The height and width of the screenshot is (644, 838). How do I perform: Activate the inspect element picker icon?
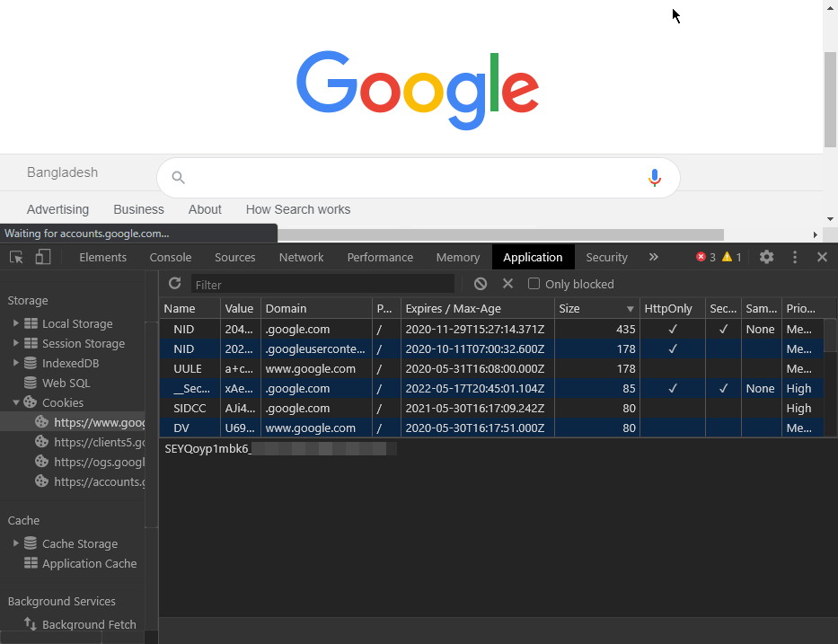coord(16,257)
